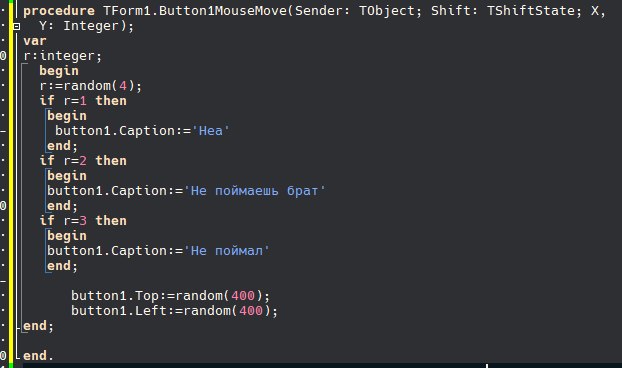Screen dimensions: 622x368
Task: Click on 'Y: Integer);' parameter text
Action: [86, 26]
